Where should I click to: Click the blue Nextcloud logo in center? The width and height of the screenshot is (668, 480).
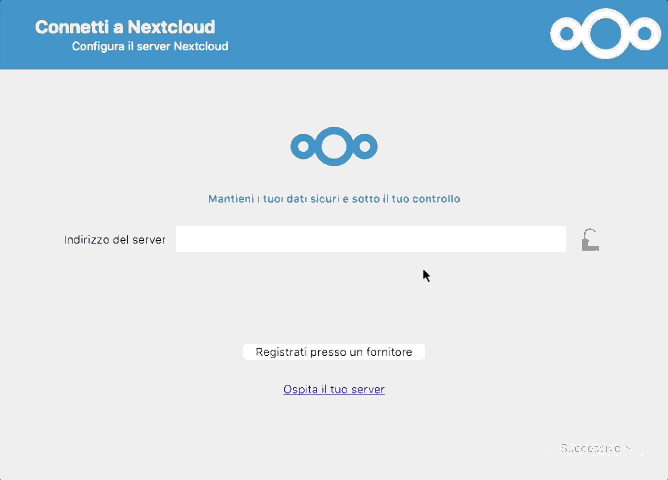334,146
